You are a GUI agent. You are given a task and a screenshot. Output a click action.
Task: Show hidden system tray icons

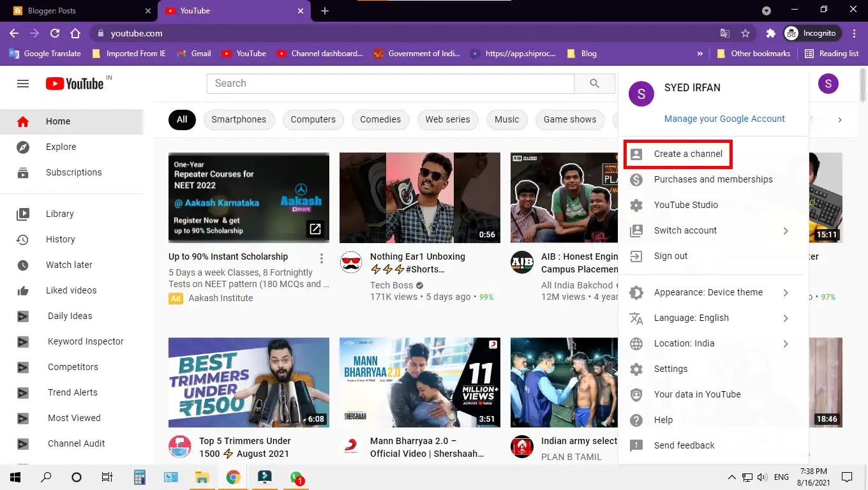click(731, 477)
